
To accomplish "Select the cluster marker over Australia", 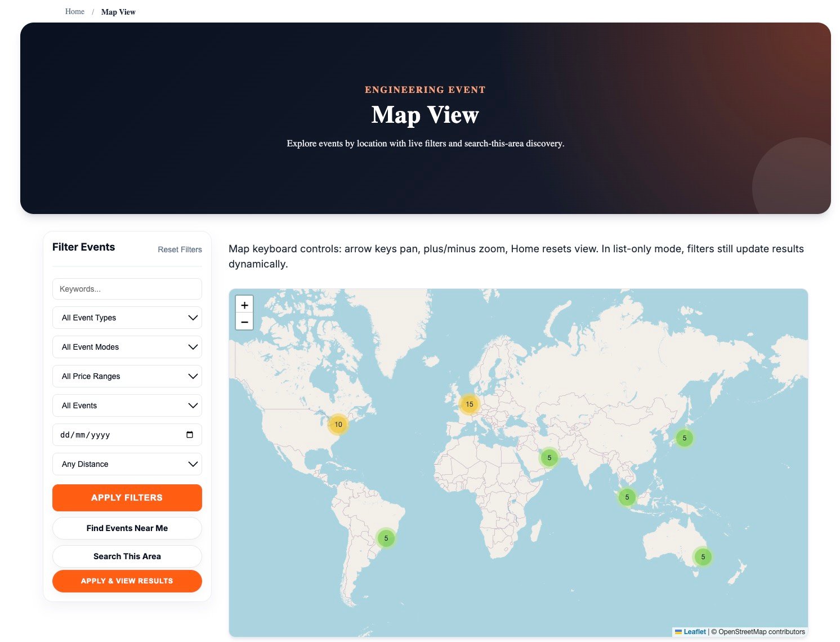I will (x=703, y=556).
